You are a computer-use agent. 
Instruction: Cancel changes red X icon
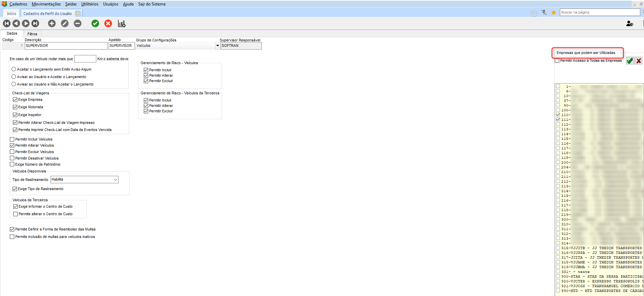[108, 23]
